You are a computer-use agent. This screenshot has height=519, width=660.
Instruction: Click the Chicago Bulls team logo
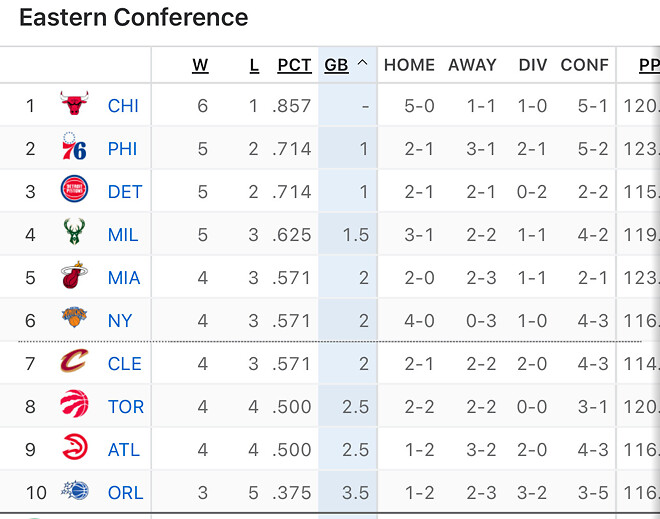[74, 105]
